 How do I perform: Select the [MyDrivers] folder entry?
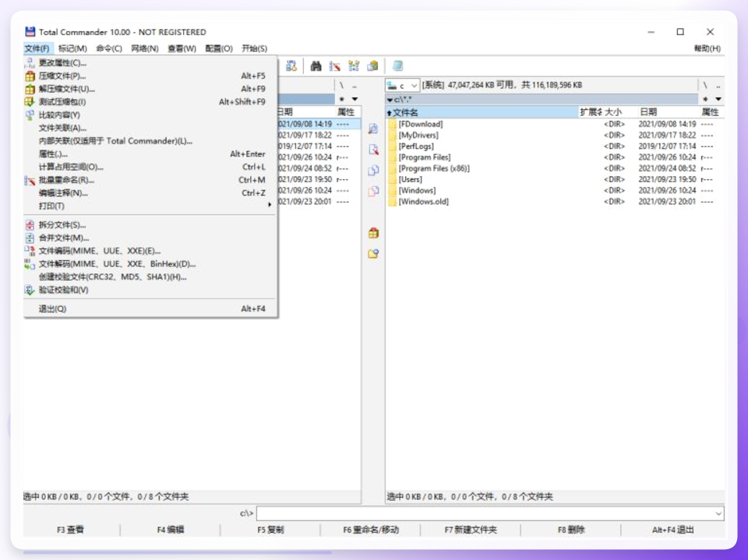pyautogui.click(x=555, y=135)
